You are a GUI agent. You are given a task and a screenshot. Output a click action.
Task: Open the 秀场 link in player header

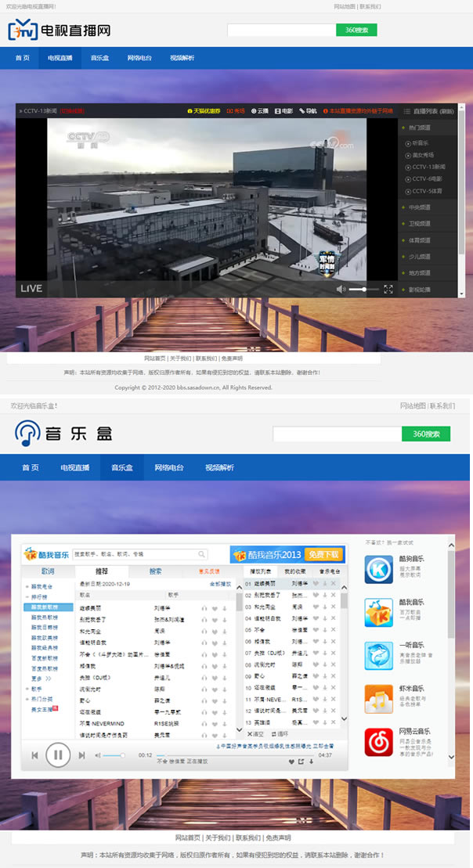pyautogui.click(x=236, y=110)
